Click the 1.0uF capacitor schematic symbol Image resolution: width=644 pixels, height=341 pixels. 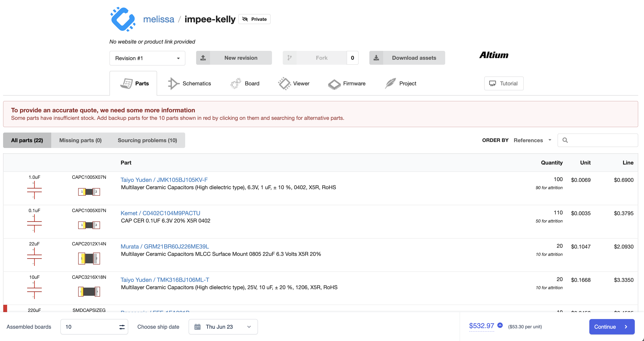click(x=34, y=190)
